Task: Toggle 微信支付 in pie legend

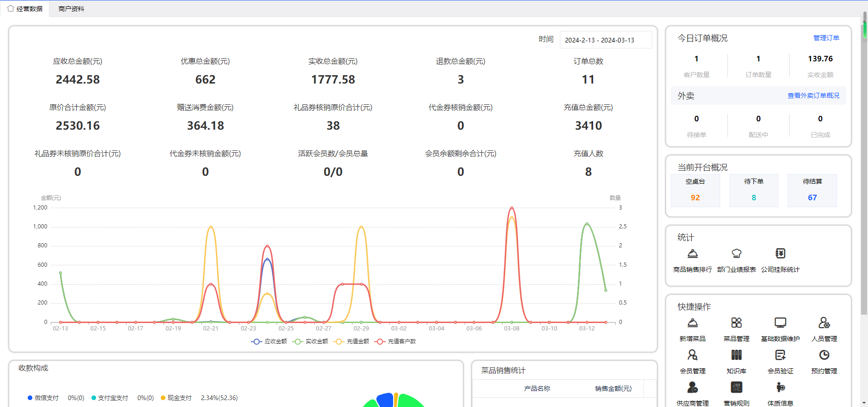Action: click(x=43, y=398)
